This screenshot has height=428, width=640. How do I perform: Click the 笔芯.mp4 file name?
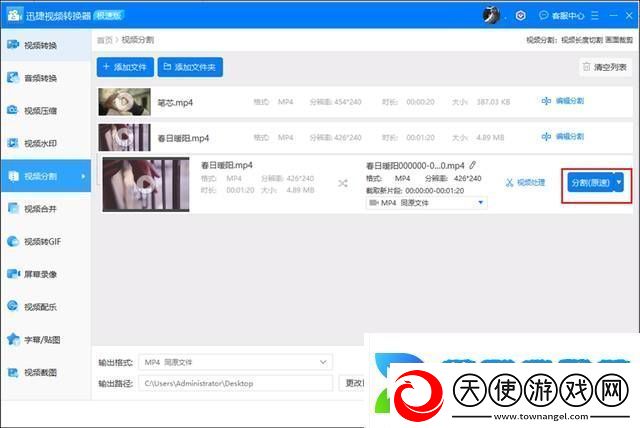click(x=175, y=102)
